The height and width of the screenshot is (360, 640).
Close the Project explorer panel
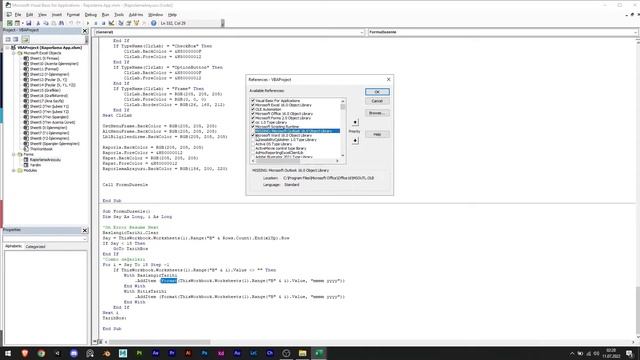click(x=85, y=31)
